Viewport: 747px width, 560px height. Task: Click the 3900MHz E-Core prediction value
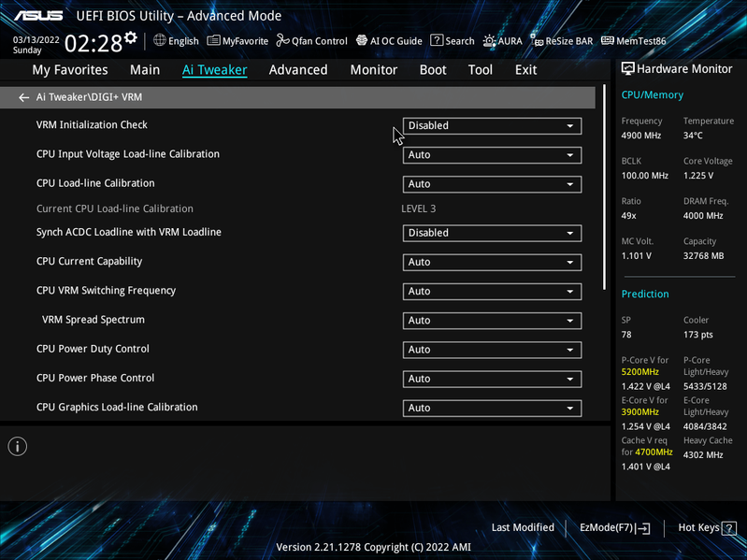[639, 412]
